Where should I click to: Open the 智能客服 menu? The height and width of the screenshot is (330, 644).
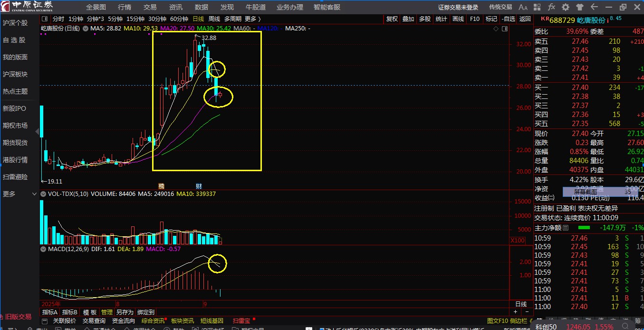click(327, 7)
